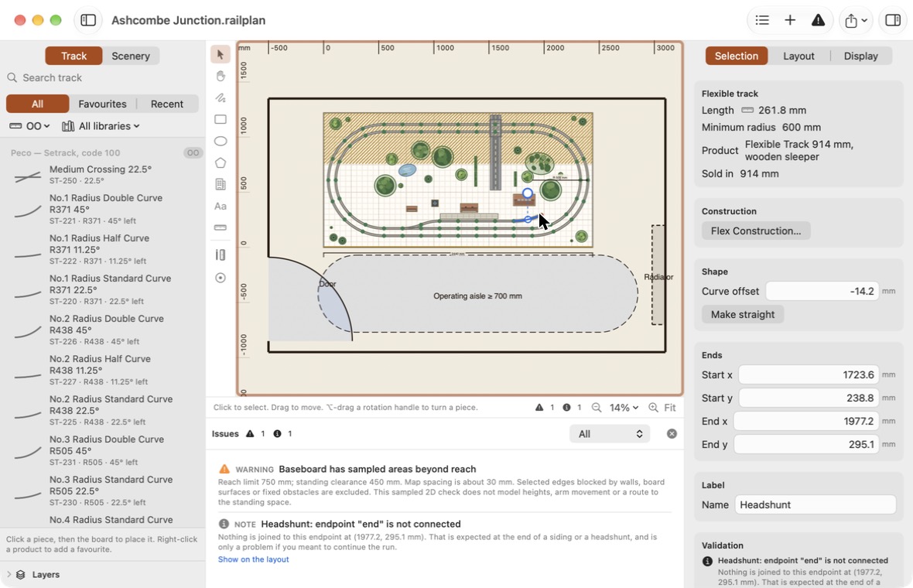Image resolution: width=913 pixels, height=588 pixels.
Task: Select the building tool
Action: (x=220, y=185)
